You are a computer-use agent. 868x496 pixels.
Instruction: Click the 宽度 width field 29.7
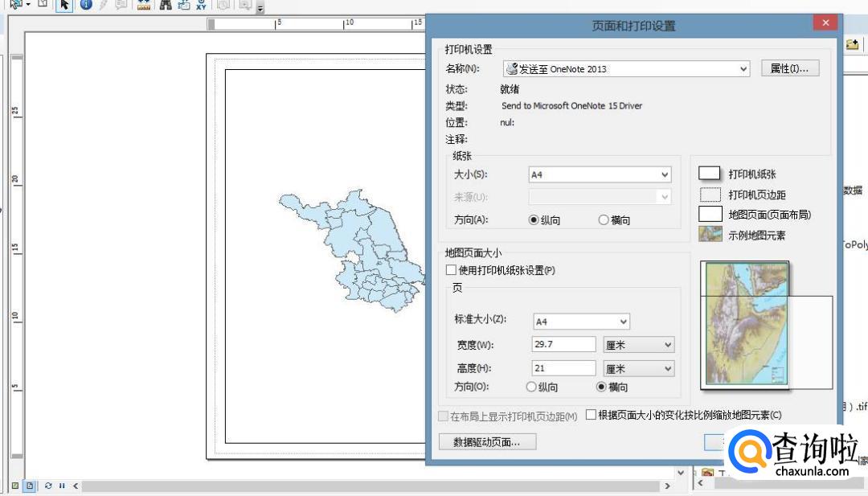563,344
